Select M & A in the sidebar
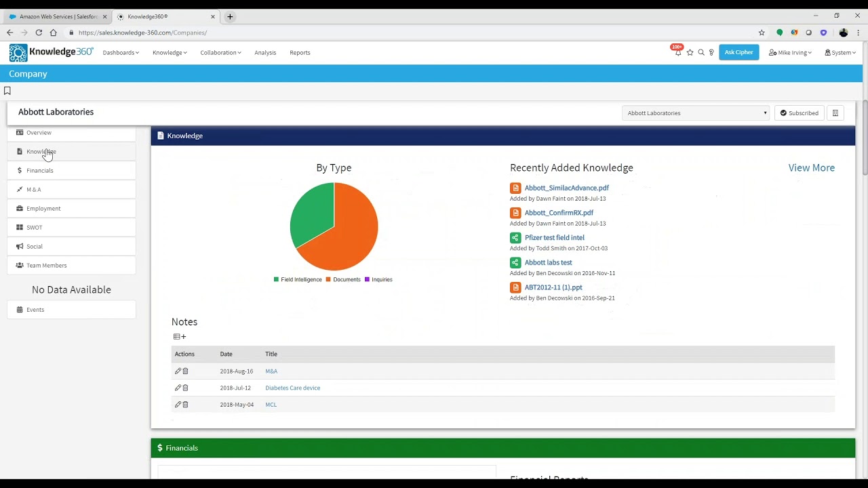The height and width of the screenshot is (488, 868). pyautogui.click(x=71, y=190)
